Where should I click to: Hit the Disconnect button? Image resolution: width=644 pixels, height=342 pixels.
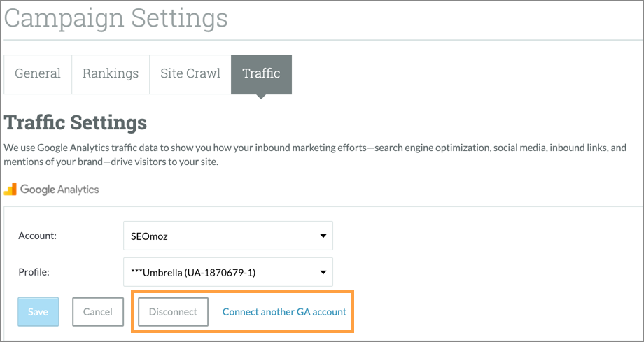pos(174,312)
